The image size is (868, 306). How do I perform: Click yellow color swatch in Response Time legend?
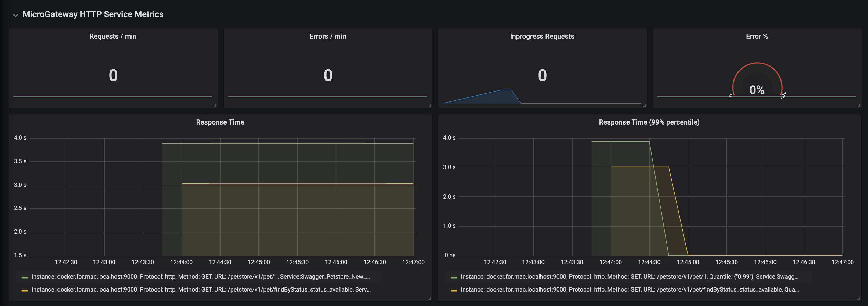[x=25, y=290]
